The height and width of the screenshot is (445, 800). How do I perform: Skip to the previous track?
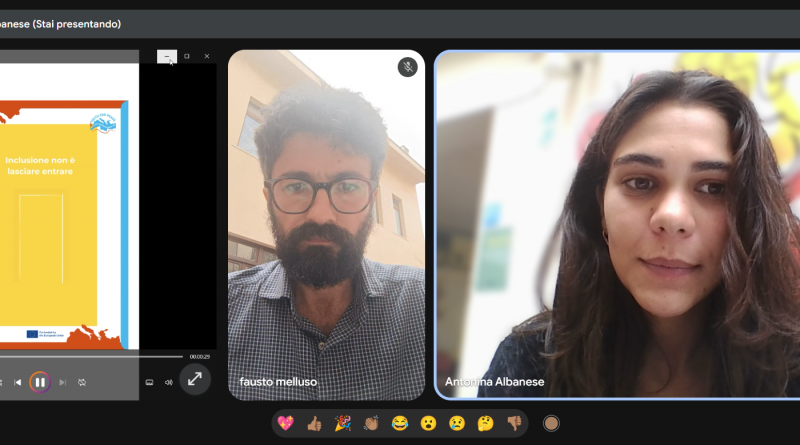coord(17,382)
